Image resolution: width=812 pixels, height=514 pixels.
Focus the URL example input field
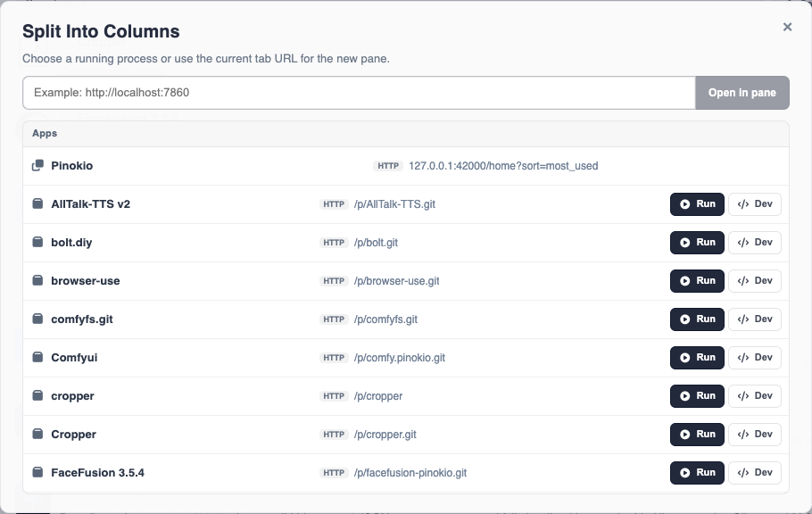tap(359, 93)
